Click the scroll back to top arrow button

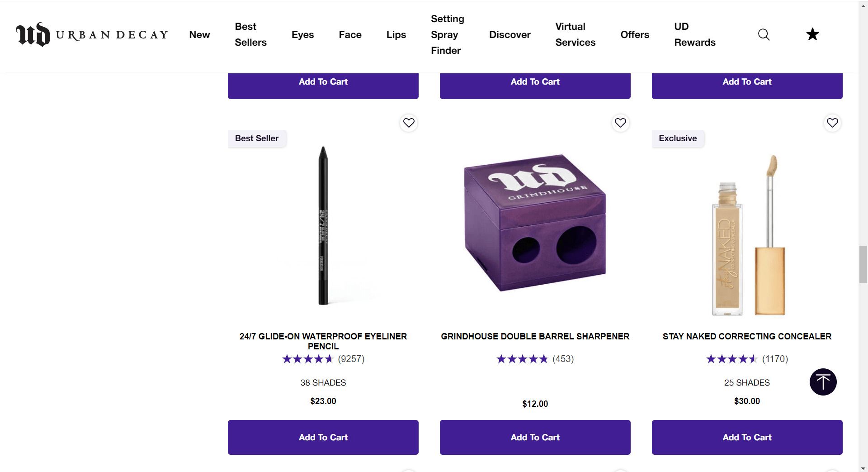(823, 382)
